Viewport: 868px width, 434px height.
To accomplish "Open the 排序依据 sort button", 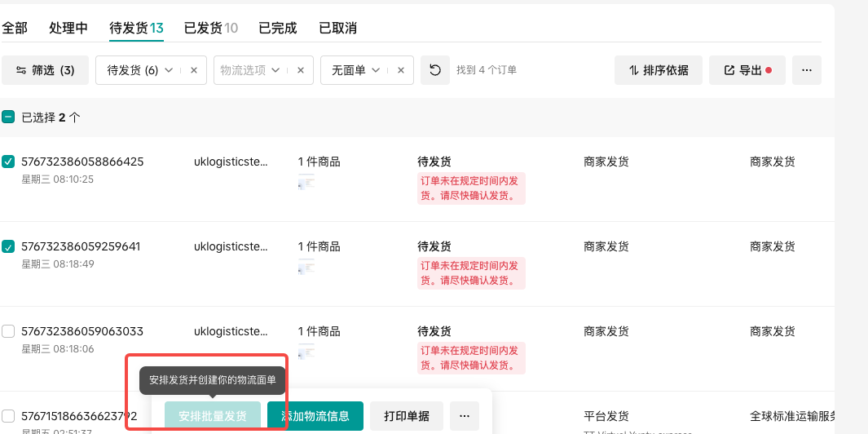I will [x=659, y=70].
